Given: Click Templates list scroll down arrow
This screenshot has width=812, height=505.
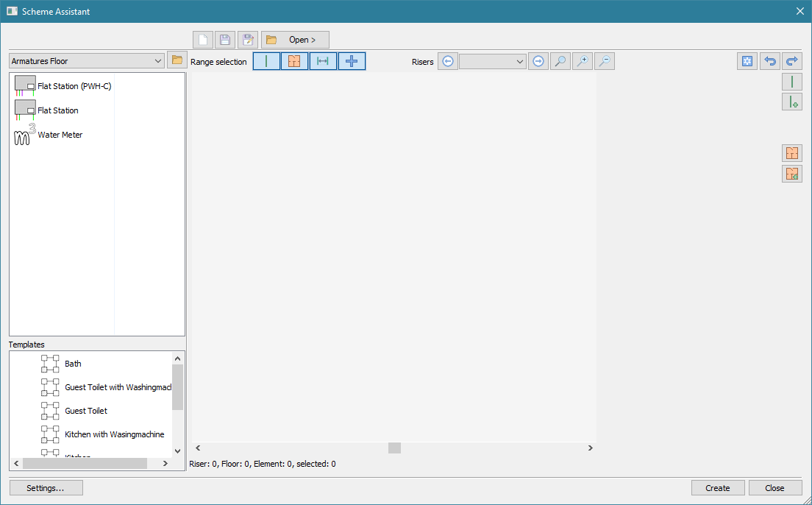Looking at the screenshot, I should [x=178, y=451].
